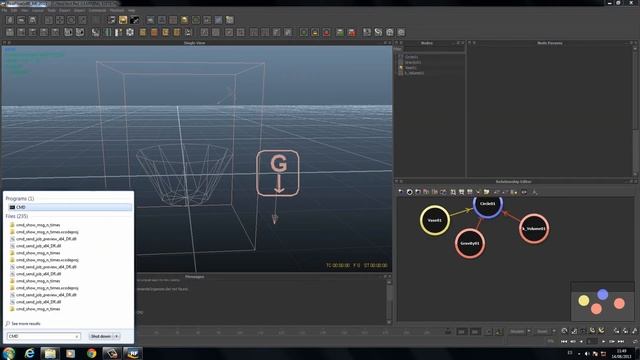Click the Shut down button

100,336
